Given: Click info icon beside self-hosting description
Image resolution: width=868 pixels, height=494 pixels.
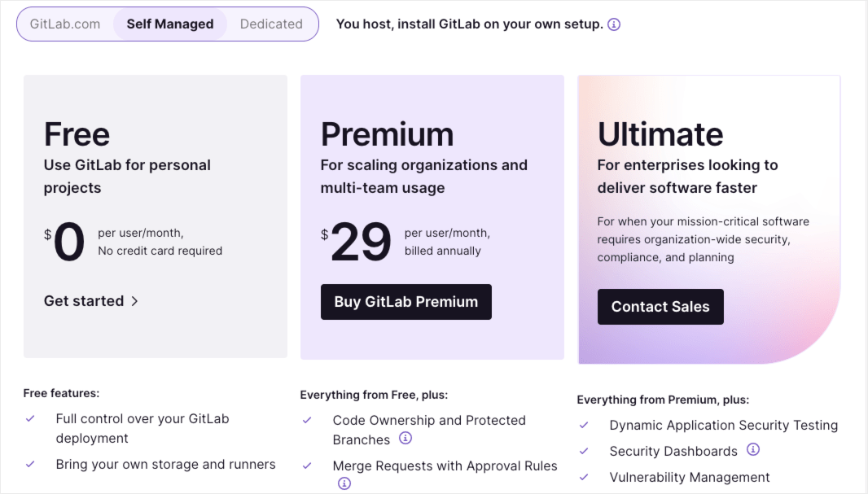Looking at the screenshot, I should 614,24.
